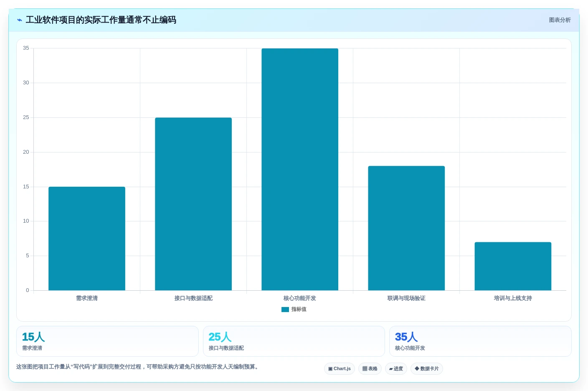Open the 15人 需求澄清 data card

pos(107,341)
